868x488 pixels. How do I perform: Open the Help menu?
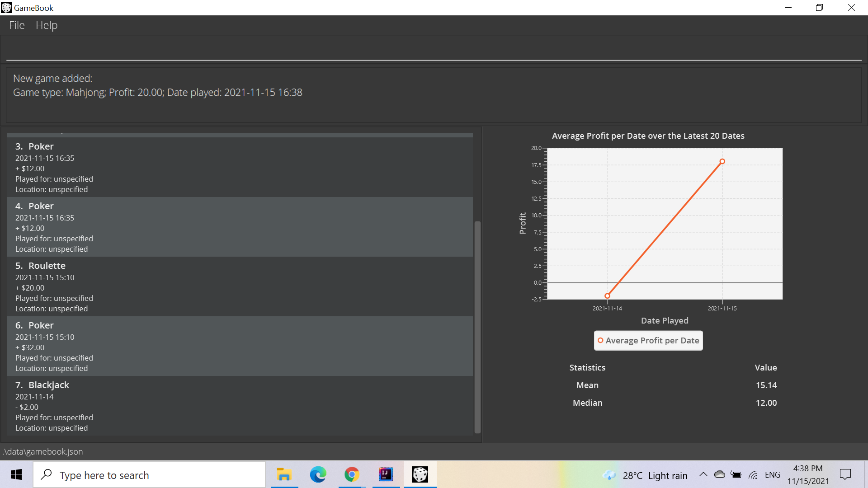[x=47, y=25]
